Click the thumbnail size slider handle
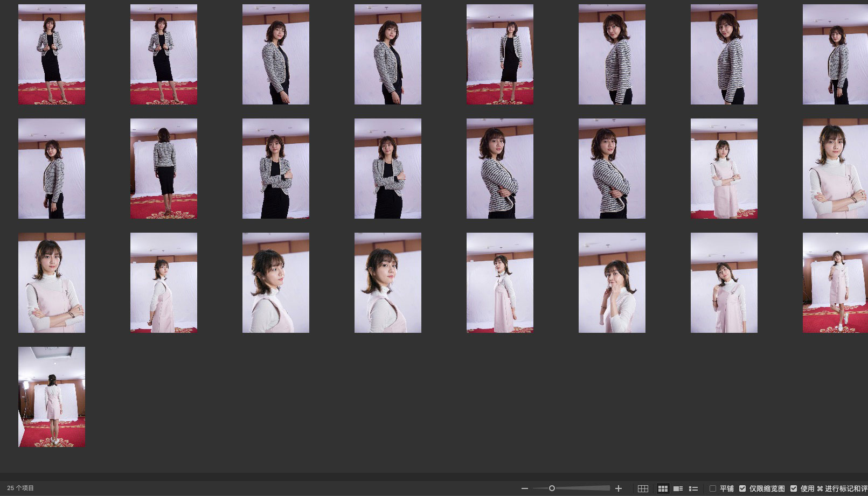Image resolution: width=868 pixels, height=496 pixels. tap(552, 488)
